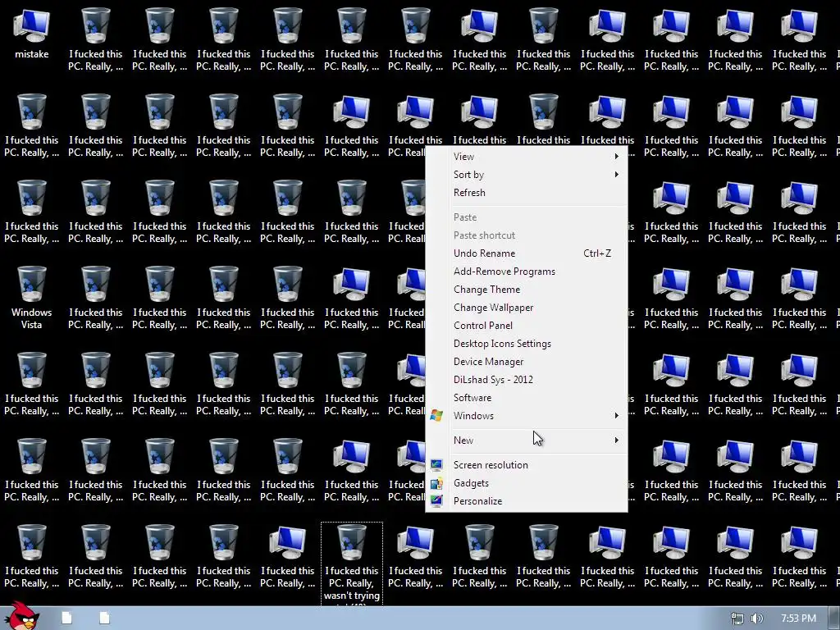
Task: Open the volume speaker tray icon
Action: click(x=757, y=619)
